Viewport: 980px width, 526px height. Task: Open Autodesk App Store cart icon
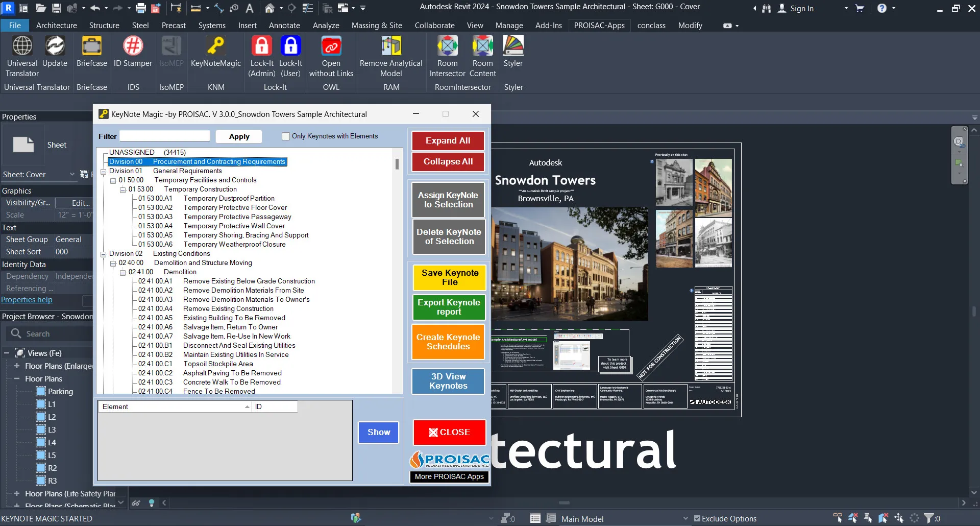(x=860, y=8)
